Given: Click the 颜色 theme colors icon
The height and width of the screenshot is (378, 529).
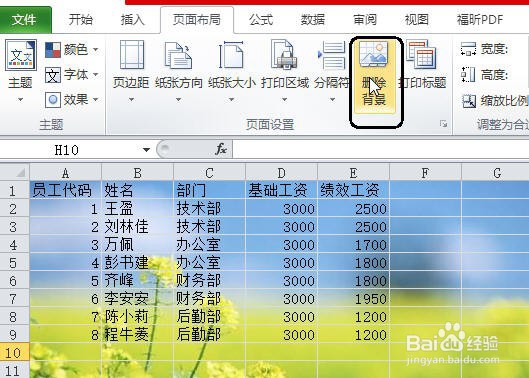Looking at the screenshot, I should (x=53, y=50).
